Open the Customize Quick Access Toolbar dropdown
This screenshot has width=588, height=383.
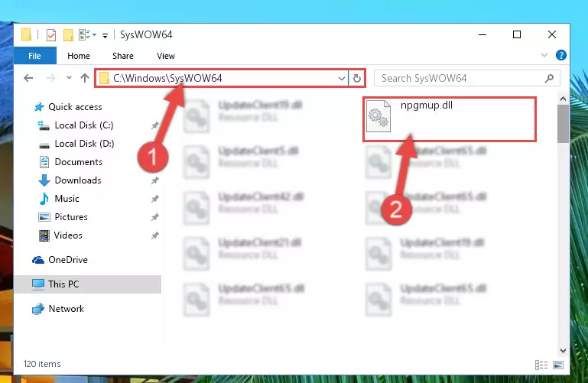click(106, 35)
